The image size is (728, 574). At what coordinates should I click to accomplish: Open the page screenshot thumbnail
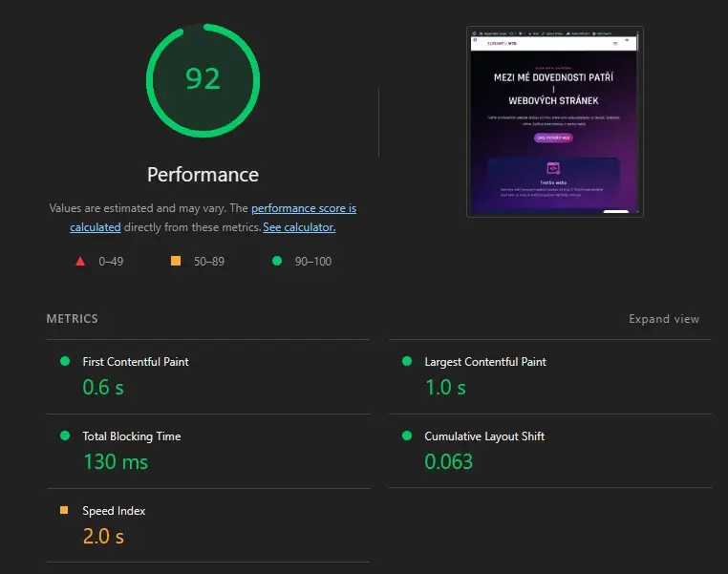[x=554, y=121]
